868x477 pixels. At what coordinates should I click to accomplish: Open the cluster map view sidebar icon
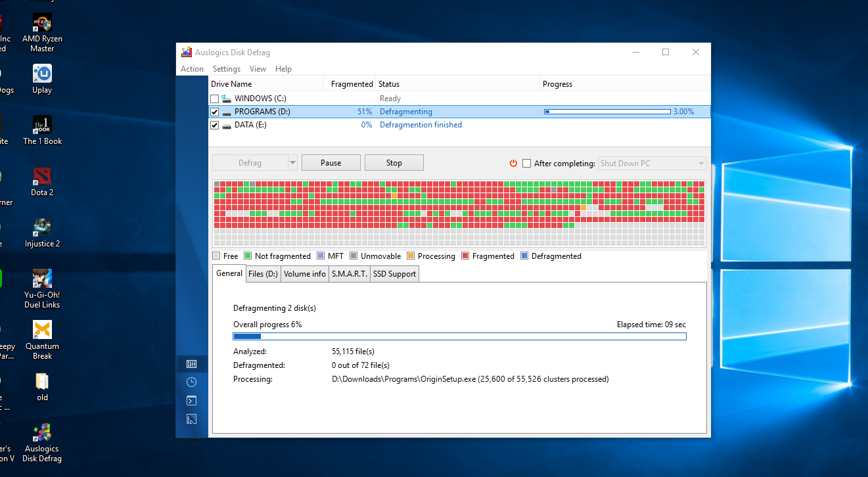click(192, 363)
